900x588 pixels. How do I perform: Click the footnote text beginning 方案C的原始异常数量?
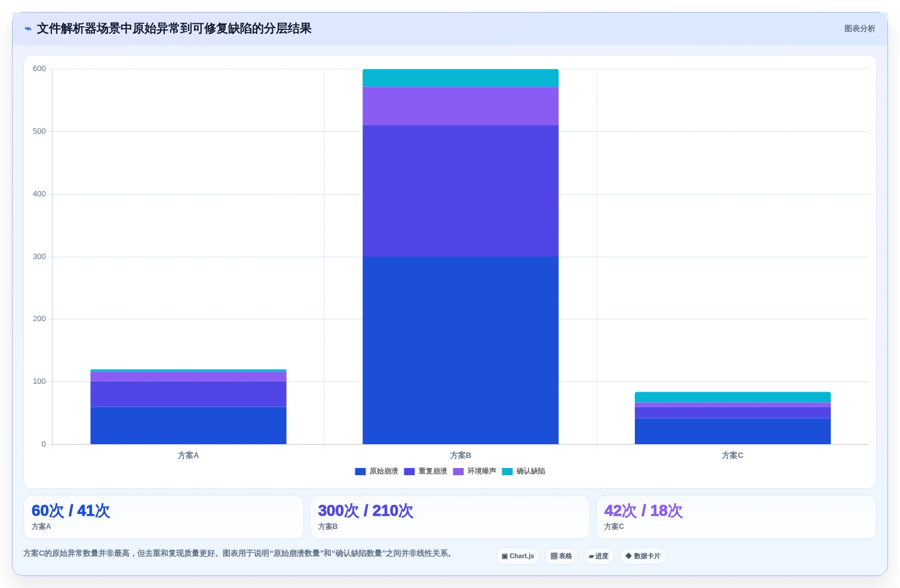pyautogui.click(x=239, y=553)
